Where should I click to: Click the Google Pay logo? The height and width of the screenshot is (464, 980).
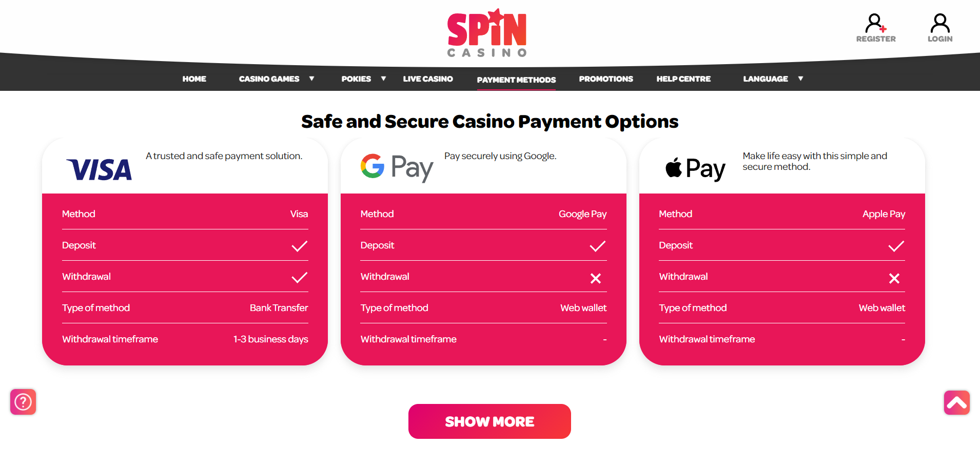397,167
